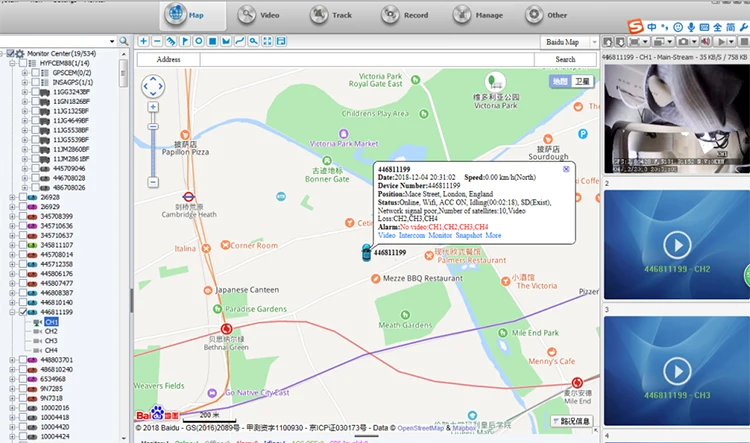Check the 445709046 device checkbox
The image size is (750, 443).
click(x=35, y=168)
